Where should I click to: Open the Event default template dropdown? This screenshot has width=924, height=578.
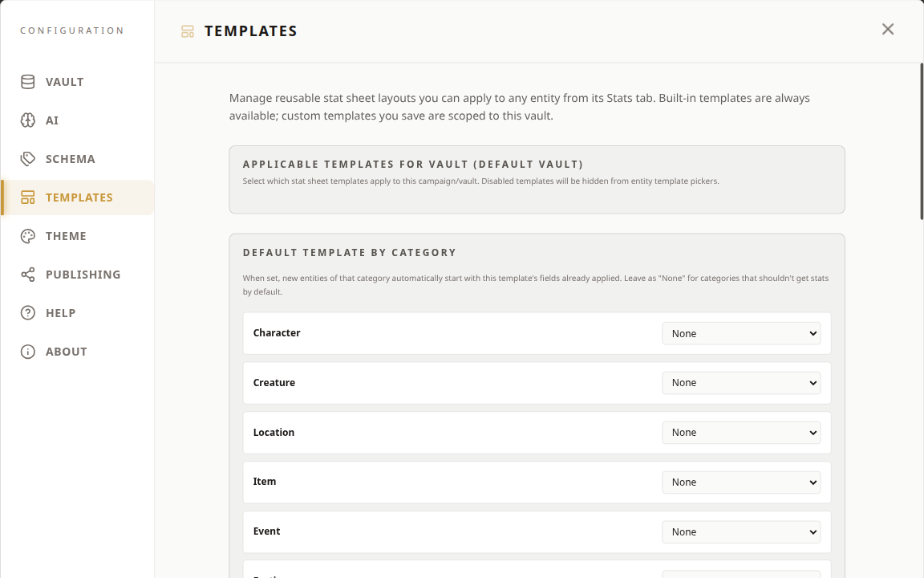[x=741, y=531]
